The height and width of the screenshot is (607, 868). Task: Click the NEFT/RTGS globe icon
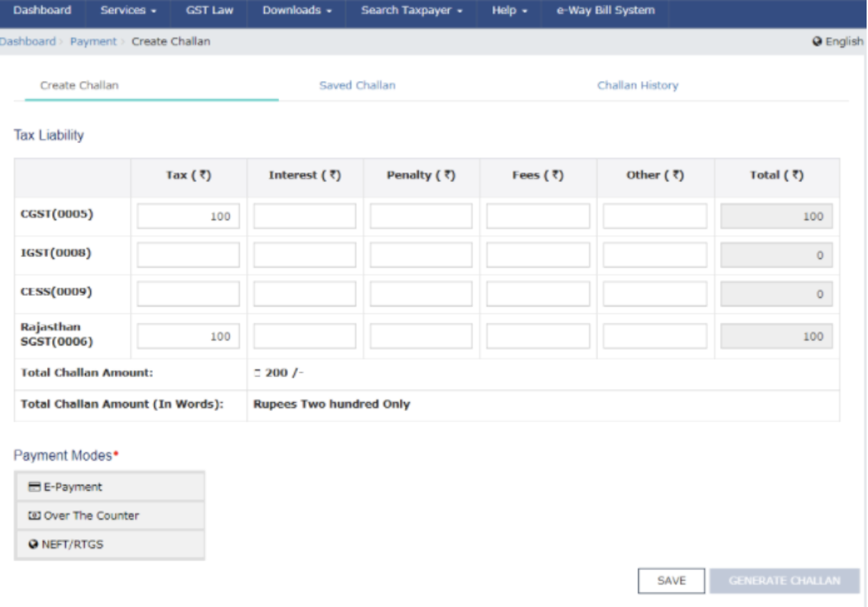pos(33,544)
